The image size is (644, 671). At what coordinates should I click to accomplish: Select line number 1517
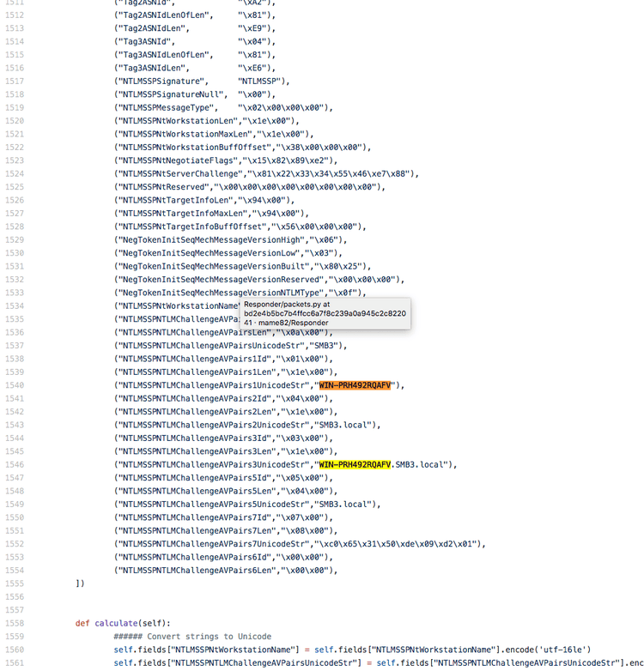coord(14,82)
